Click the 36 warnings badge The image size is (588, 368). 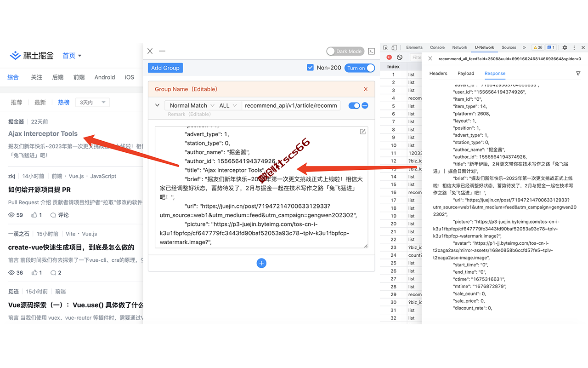click(537, 47)
